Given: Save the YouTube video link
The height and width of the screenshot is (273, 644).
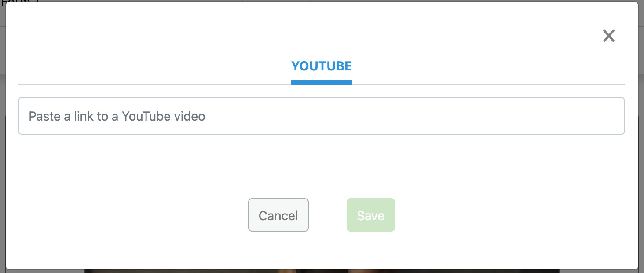Looking at the screenshot, I should (x=370, y=215).
